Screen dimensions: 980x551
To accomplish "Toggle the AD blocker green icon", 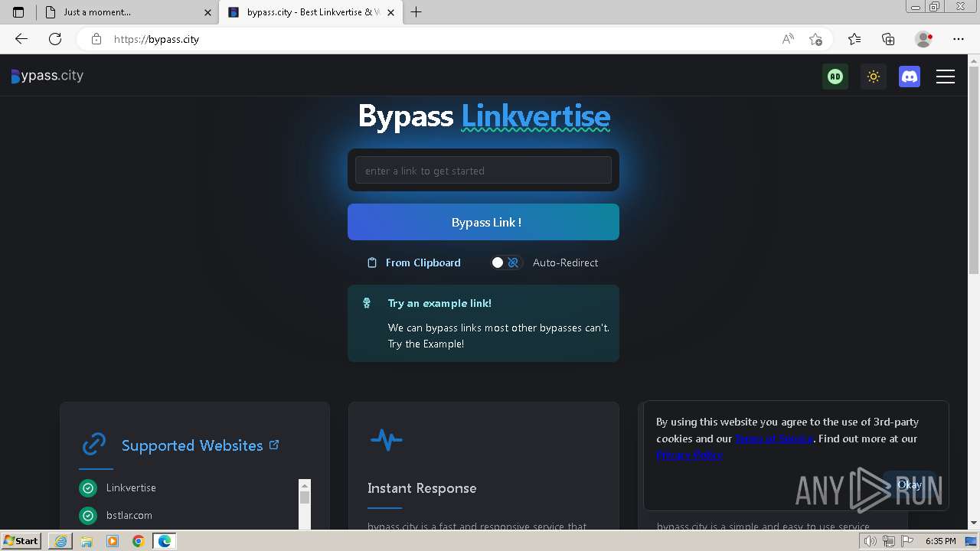I will 835,77.
